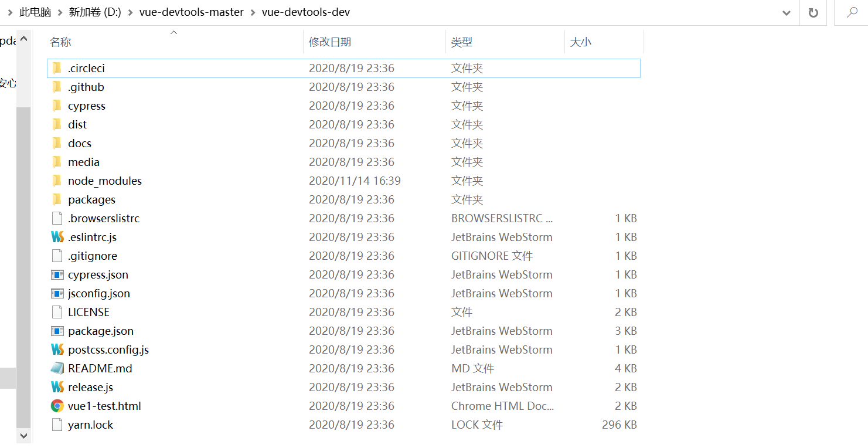Viewport: 868px width, 448px height.
Task: Click the LOCK 文件 type cell
Action: tap(477, 425)
